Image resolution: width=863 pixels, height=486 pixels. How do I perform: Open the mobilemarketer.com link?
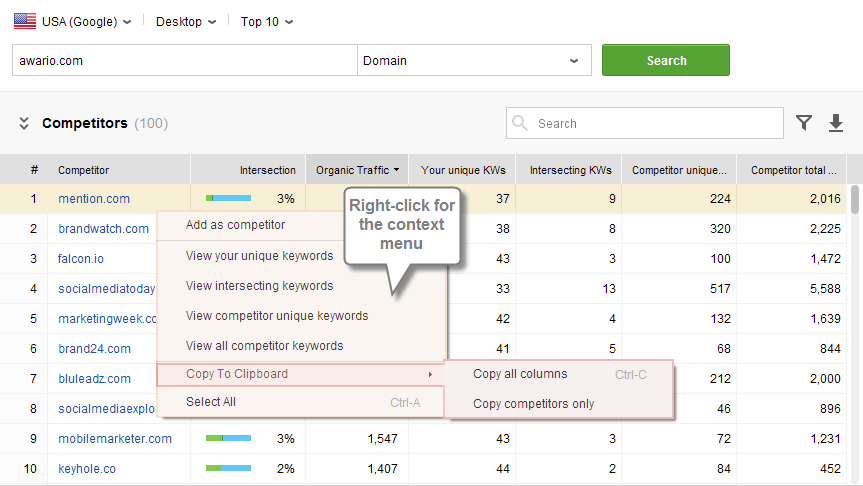pos(115,439)
